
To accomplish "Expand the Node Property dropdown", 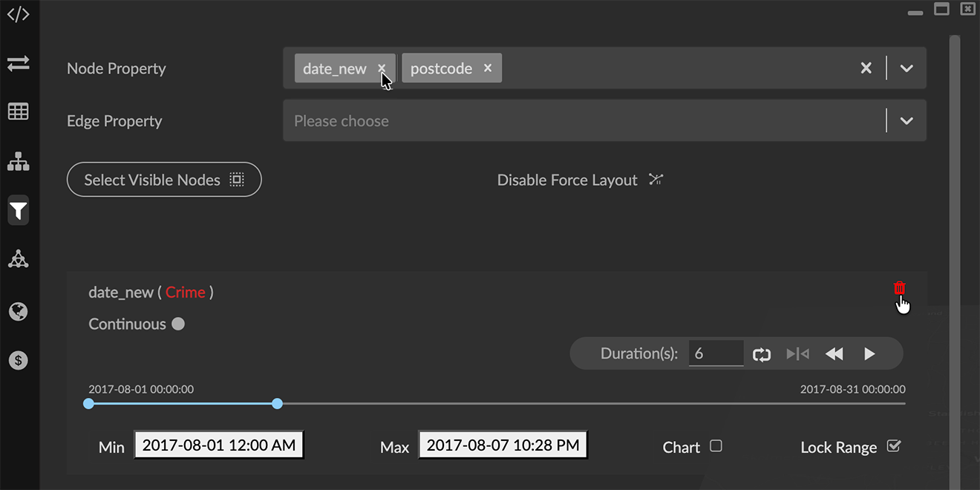I will (x=906, y=68).
